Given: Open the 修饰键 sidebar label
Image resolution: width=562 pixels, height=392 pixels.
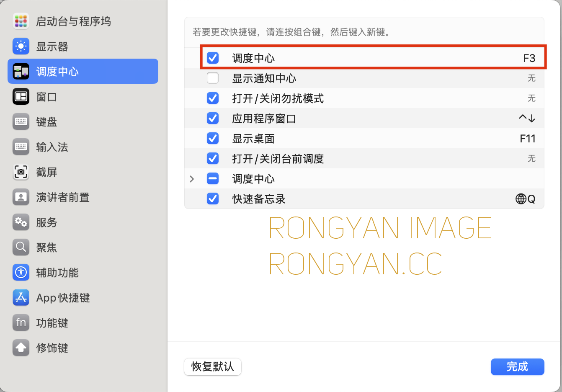Looking at the screenshot, I should [x=52, y=348].
